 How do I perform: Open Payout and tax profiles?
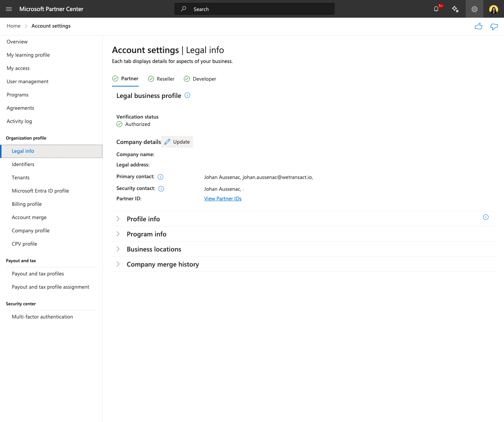38,274
